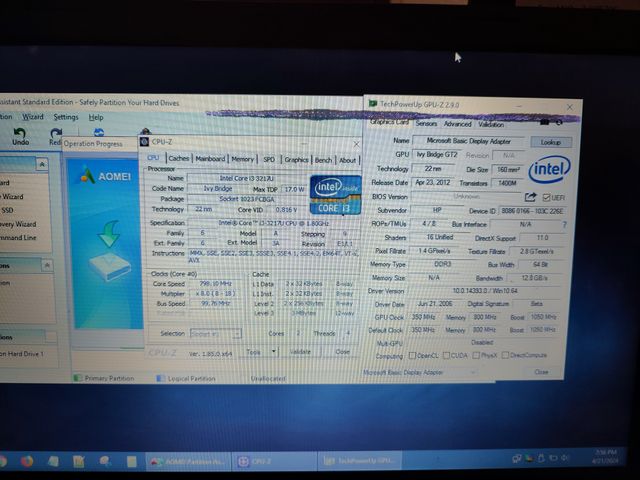Switch to the Bench tab in CPU-Z
This screenshot has width=640, height=480.
(323, 160)
